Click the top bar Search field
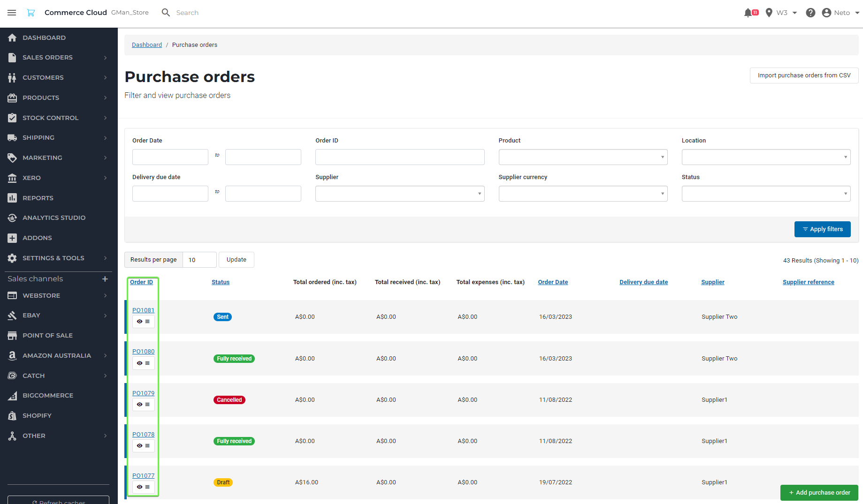The image size is (863, 504). (x=187, y=13)
